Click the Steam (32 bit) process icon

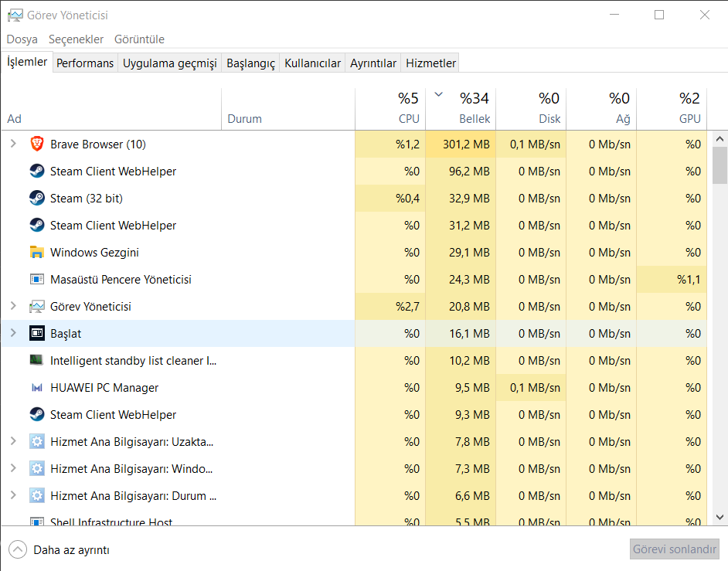[x=36, y=198]
